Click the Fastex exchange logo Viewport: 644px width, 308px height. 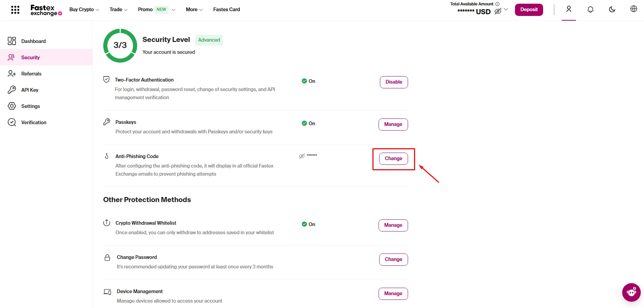tap(46, 10)
